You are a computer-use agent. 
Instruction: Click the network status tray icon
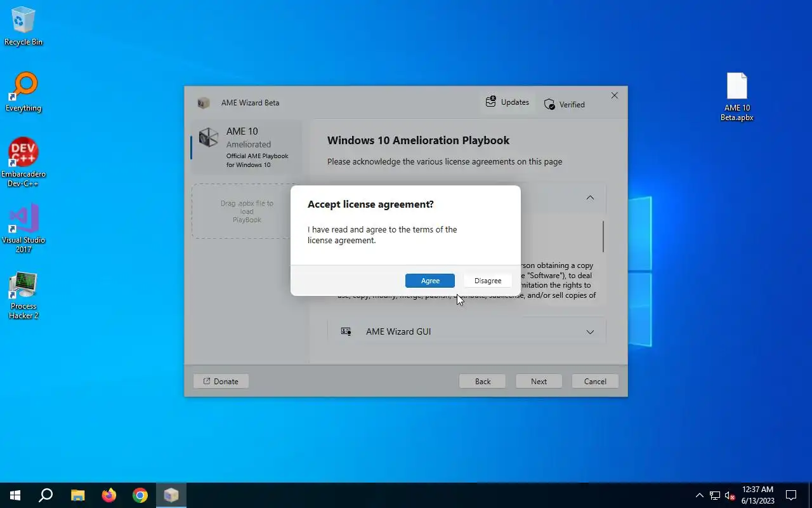pos(715,495)
